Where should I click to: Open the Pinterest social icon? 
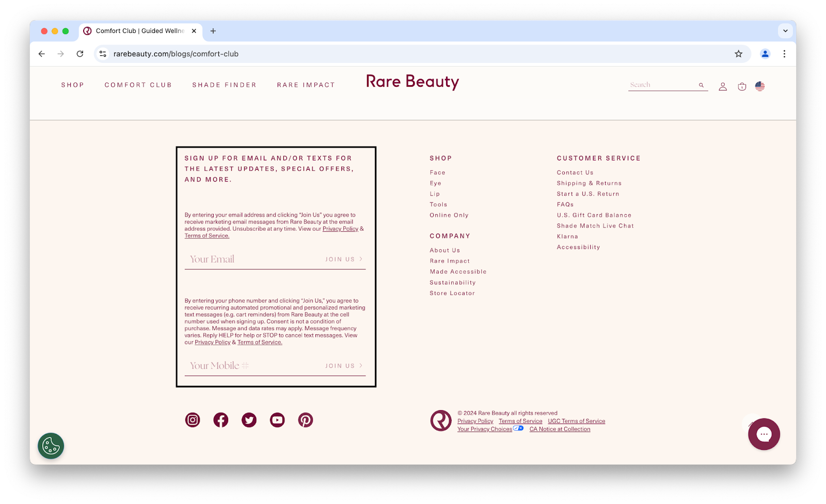point(306,420)
